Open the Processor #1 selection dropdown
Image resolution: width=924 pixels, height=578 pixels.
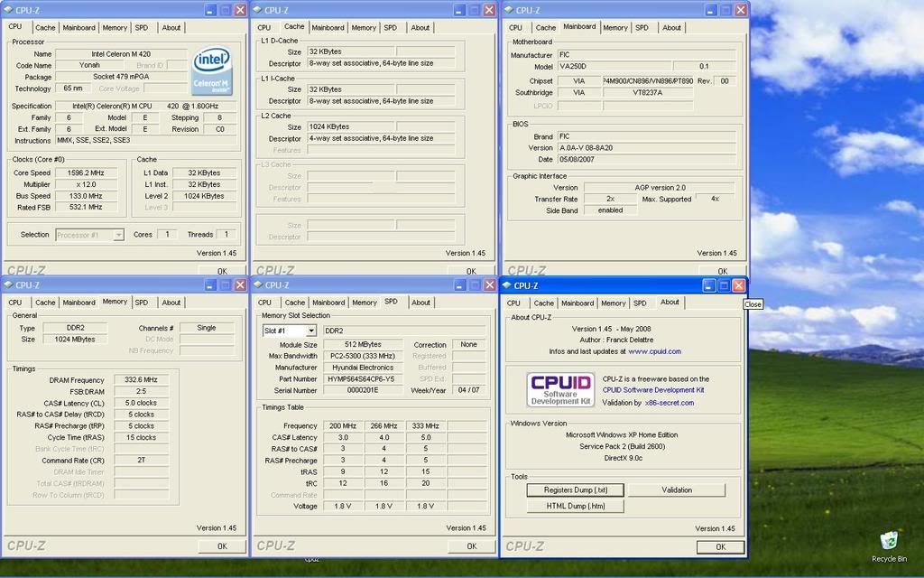point(118,235)
